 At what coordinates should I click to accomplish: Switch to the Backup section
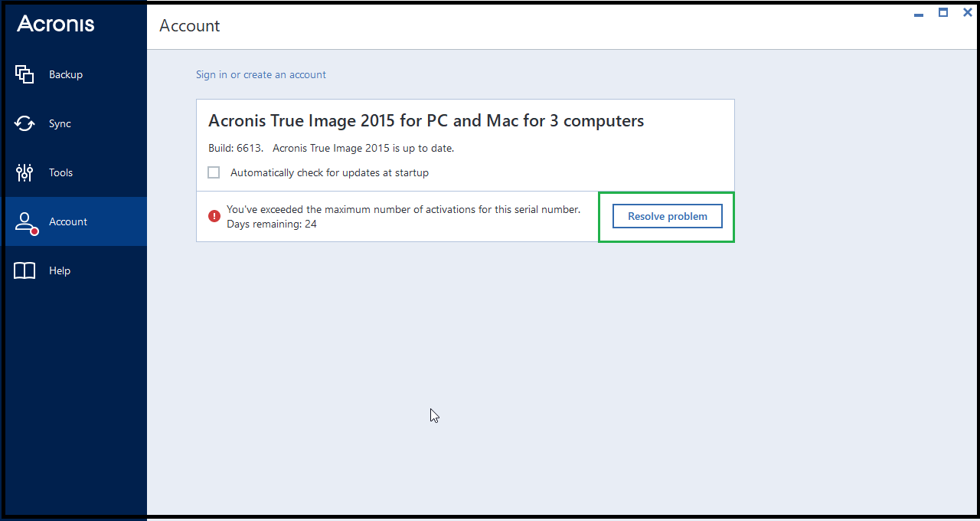tap(65, 74)
